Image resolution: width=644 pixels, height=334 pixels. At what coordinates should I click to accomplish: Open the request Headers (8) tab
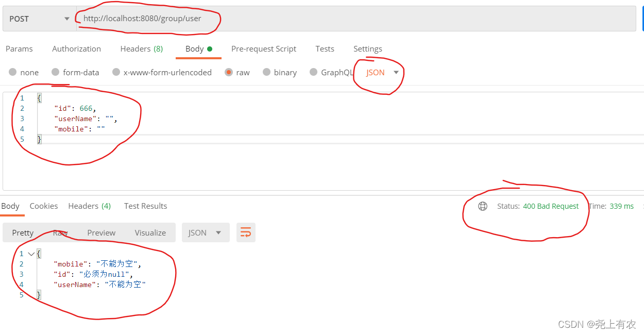coord(142,49)
